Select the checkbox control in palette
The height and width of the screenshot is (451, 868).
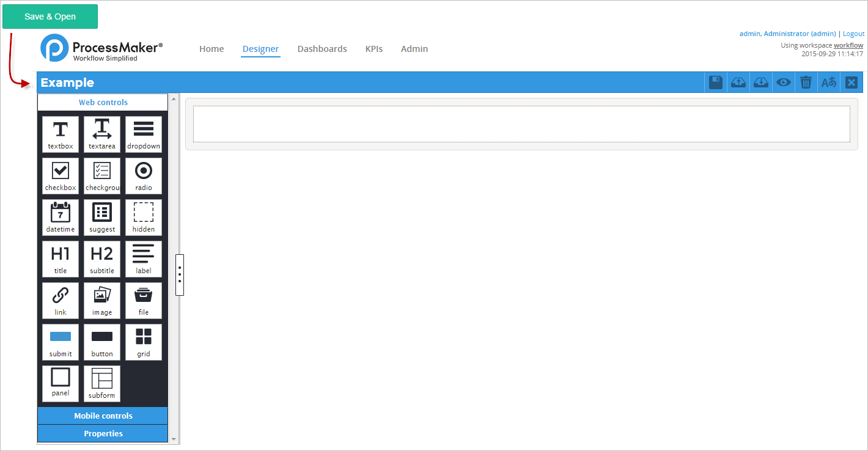point(61,175)
